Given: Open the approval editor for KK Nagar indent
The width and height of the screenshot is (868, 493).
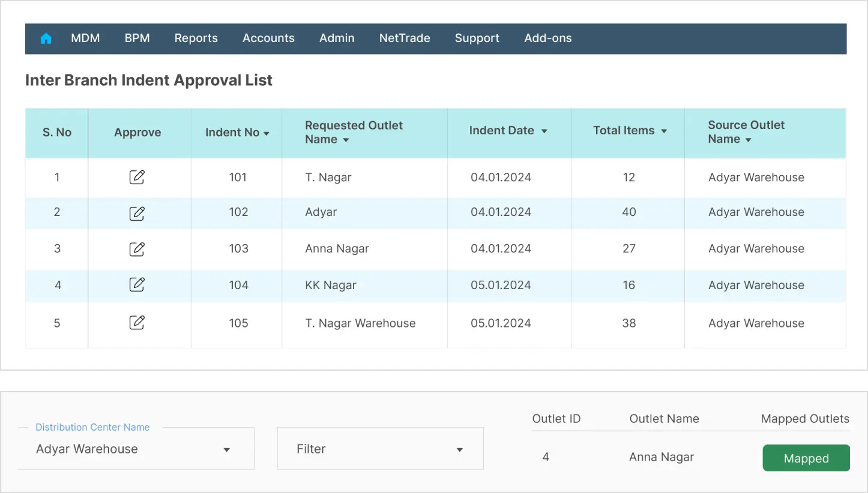Looking at the screenshot, I should 137,284.
